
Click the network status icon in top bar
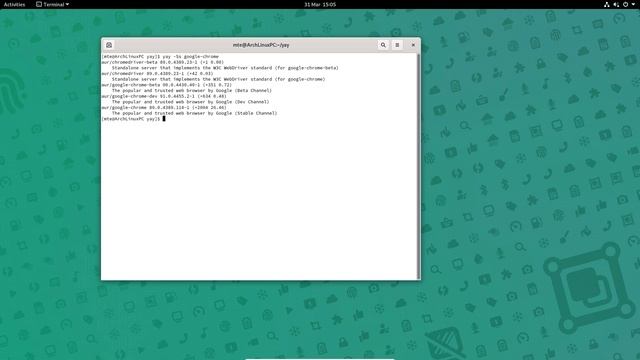pyautogui.click(x=607, y=4)
